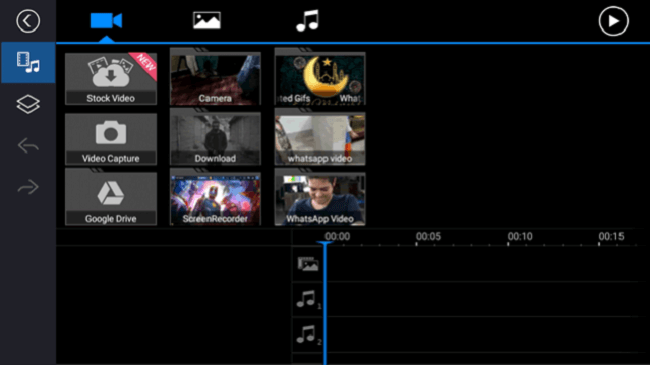Click the 00:10 mark on timeline ruler
Image resolution: width=650 pixels, height=365 pixels.
point(520,236)
